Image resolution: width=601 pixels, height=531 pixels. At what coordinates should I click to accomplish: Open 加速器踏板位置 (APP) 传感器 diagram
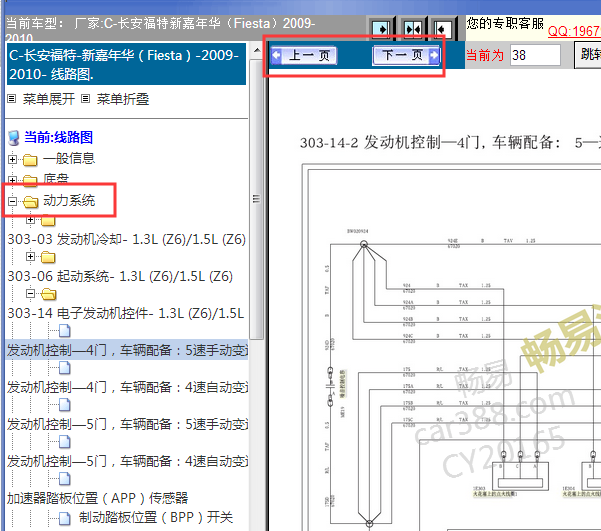click(97, 498)
